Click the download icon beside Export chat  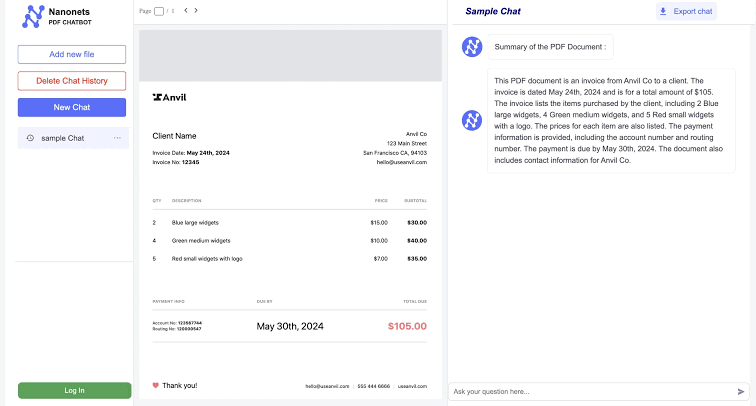click(x=663, y=11)
